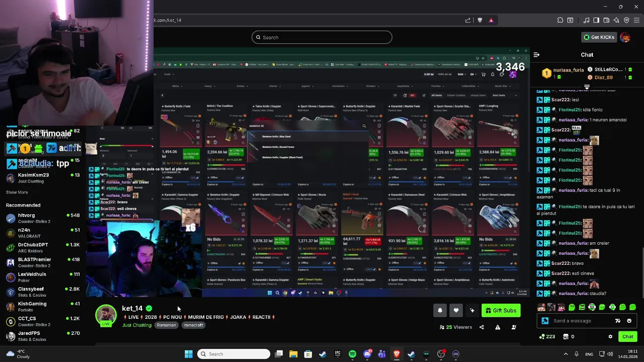
Task: Click the ENG language indicator
Action: [589, 354]
